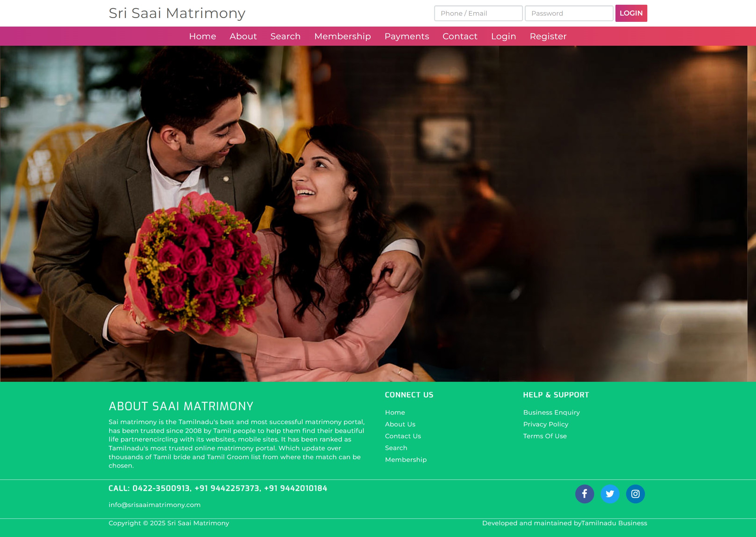Open the Facebook social icon
Image resolution: width=756 pixels, height=537 pixels.
click(x=584, y=494)
